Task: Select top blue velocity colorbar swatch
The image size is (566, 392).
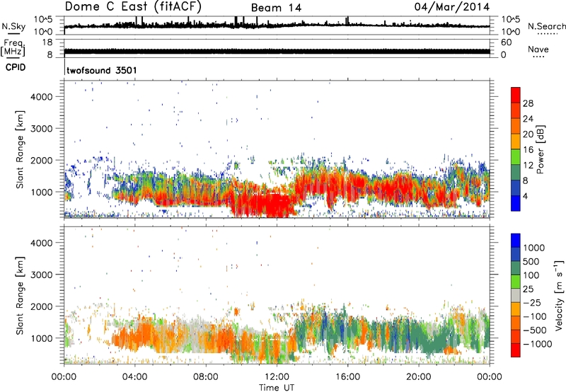Action: 516,241
